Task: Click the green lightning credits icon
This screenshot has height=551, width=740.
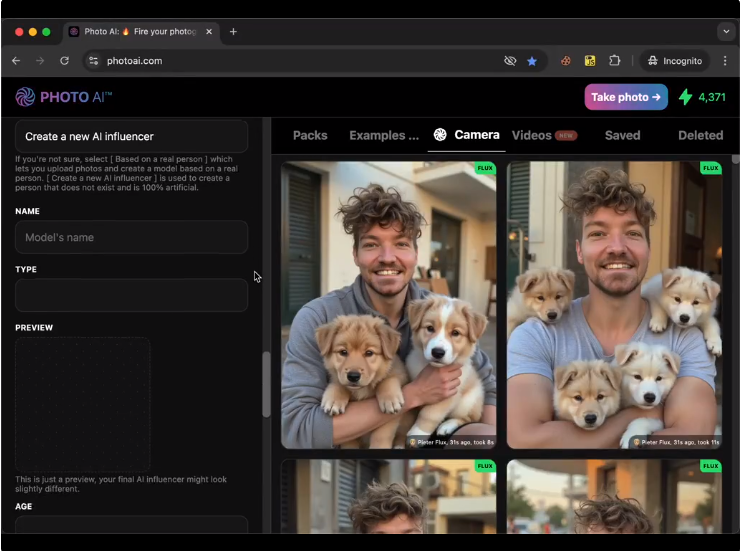Action: tap(686, 97)
